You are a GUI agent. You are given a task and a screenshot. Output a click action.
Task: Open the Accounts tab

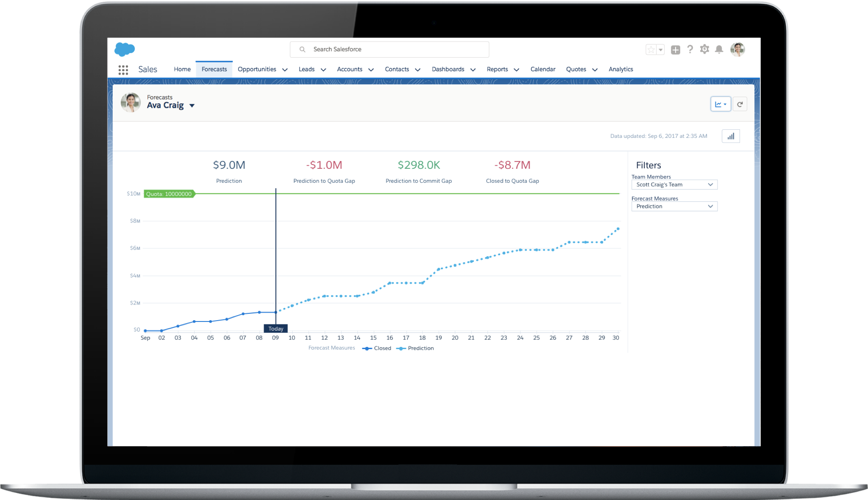click(350, 69)
